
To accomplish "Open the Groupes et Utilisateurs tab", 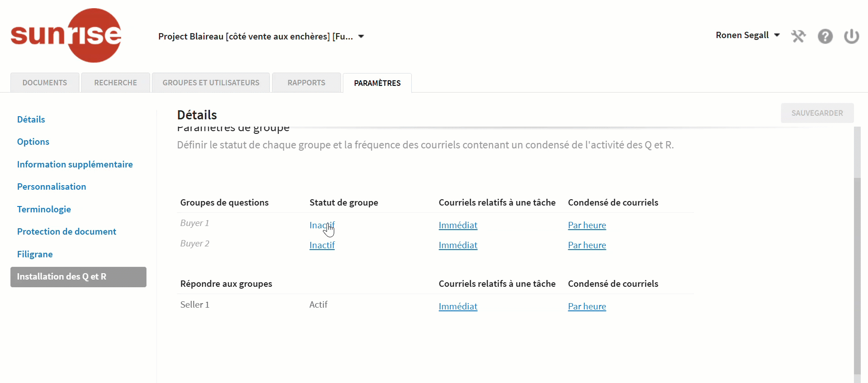I will pos(211,83).
